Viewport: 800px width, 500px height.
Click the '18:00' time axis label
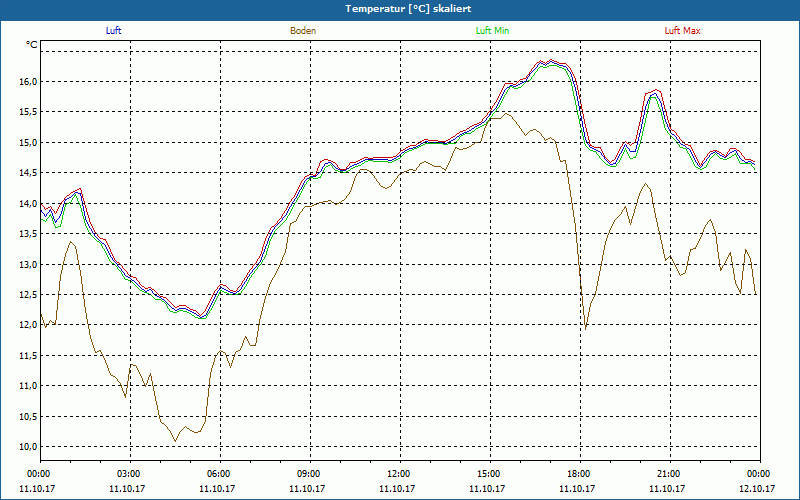580,474
